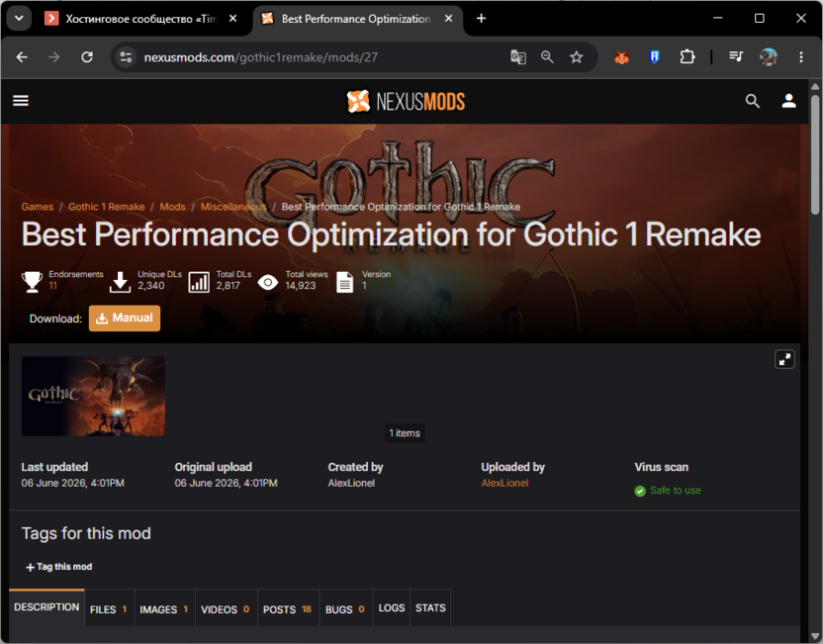Open the DESCRIPTION tab
Image resolution: width=823 pixels, height=644 pixels.
point(46,607)
